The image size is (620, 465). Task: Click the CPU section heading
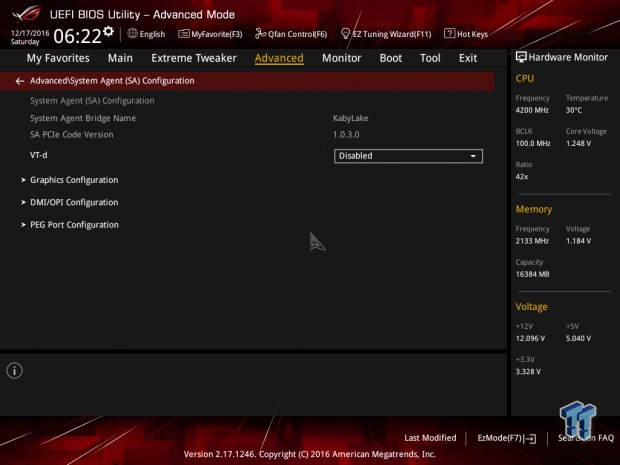(x=525, y=79)
